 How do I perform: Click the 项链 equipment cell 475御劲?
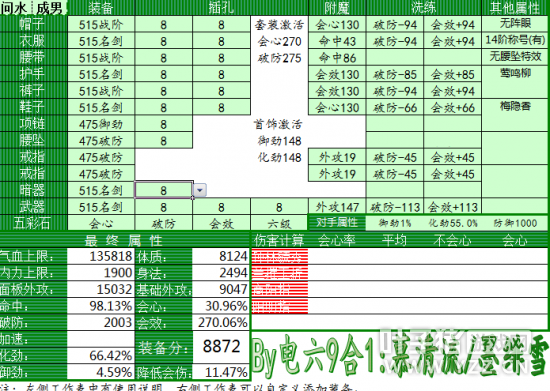tap(101, 124)
